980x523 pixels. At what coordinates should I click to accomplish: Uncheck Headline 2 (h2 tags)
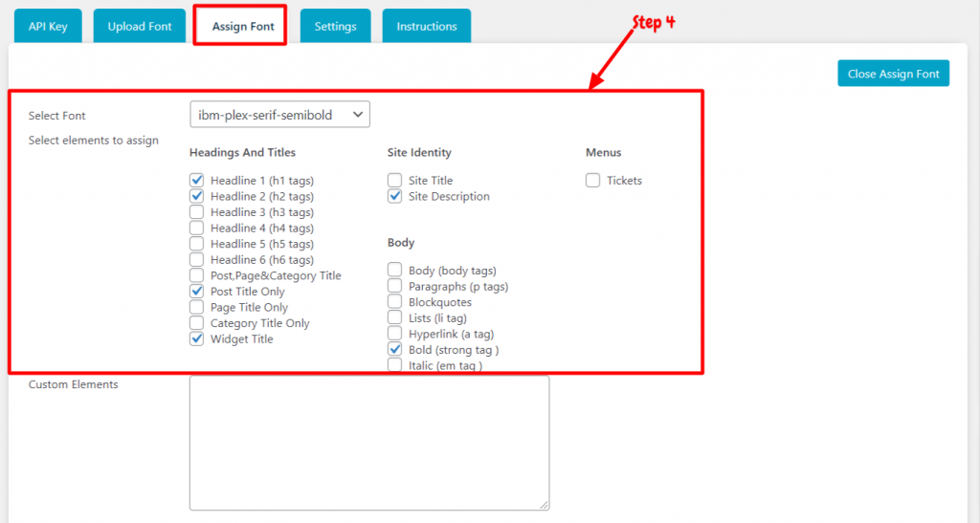point(197,196)
